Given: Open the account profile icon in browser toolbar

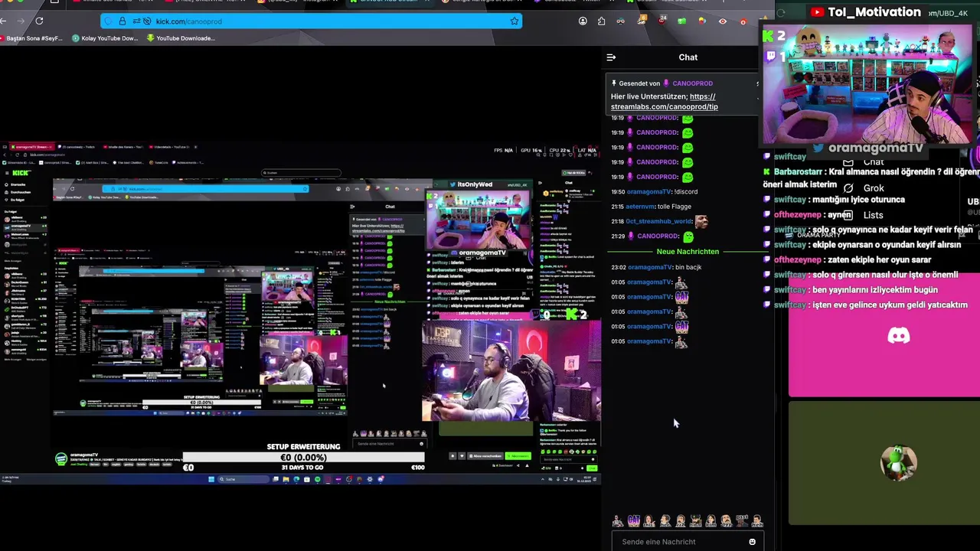Looking at the screenshot, I should point(583,21).
